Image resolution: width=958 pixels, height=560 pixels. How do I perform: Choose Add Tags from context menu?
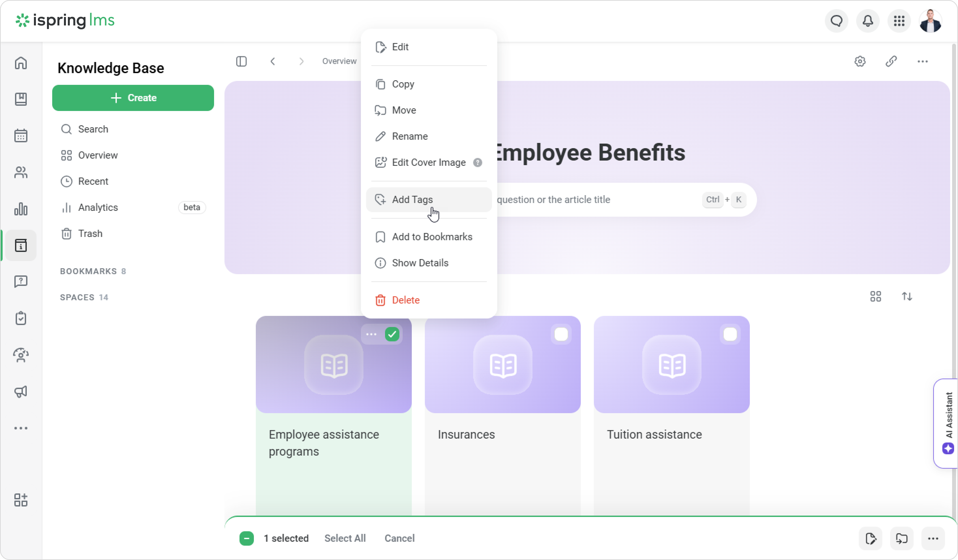412,200
